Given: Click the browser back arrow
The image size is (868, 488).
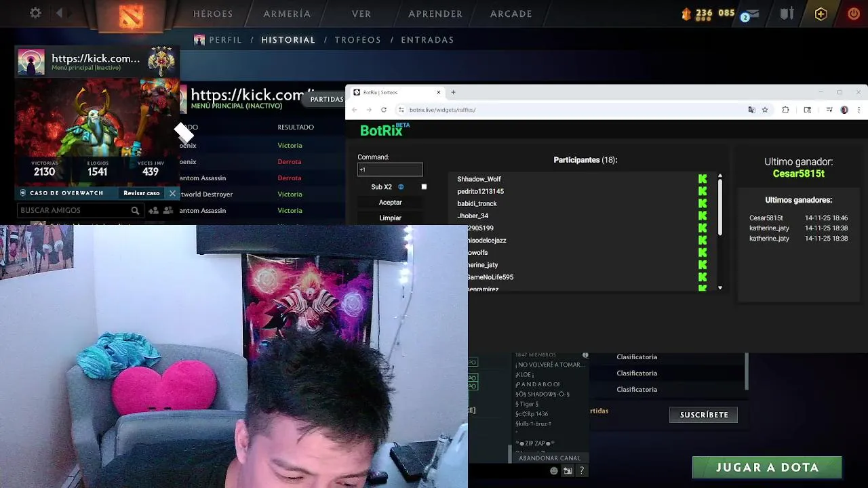Looking at the screenshot, I should click(x=354, y=110).
